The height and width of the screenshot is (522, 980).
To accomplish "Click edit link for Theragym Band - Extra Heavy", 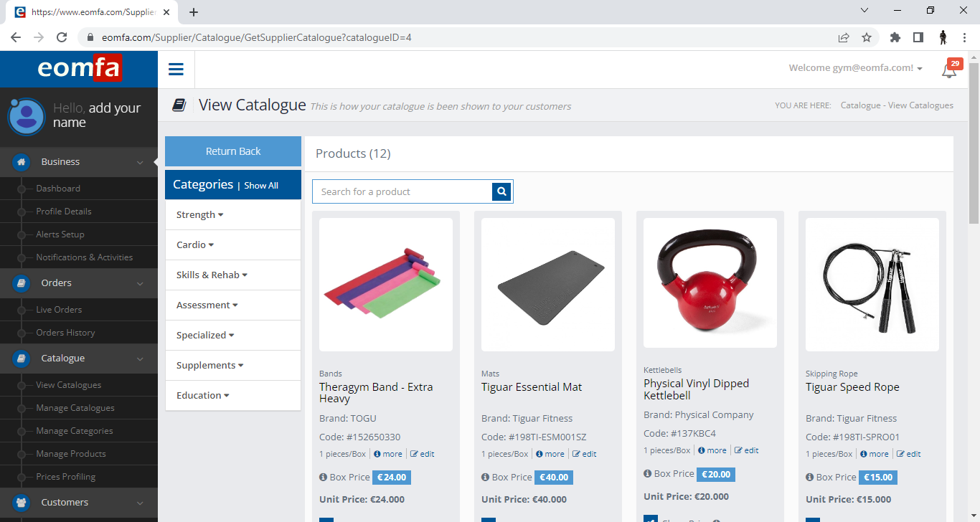I will pyautogui.click(x=423, y=454).
